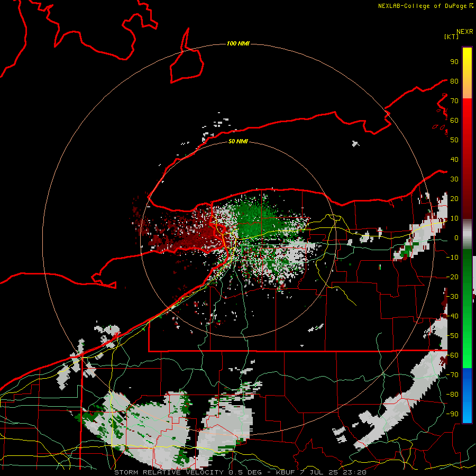This screenshot has height=476, width=476.
Task: Click the positive 50 knot scale value
Action: point(454,140)
